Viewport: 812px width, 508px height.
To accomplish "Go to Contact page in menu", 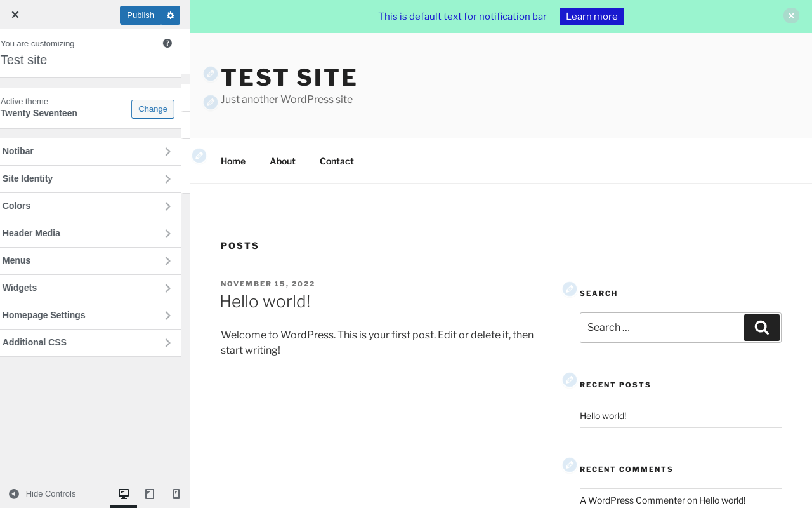I will click(x=336, y=161).
